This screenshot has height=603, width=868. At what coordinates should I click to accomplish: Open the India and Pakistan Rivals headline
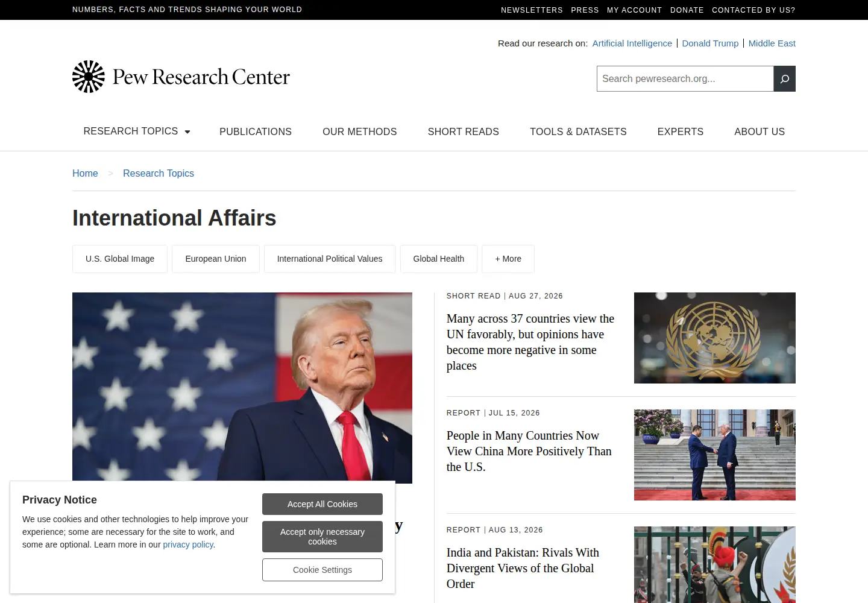point(523,568)
